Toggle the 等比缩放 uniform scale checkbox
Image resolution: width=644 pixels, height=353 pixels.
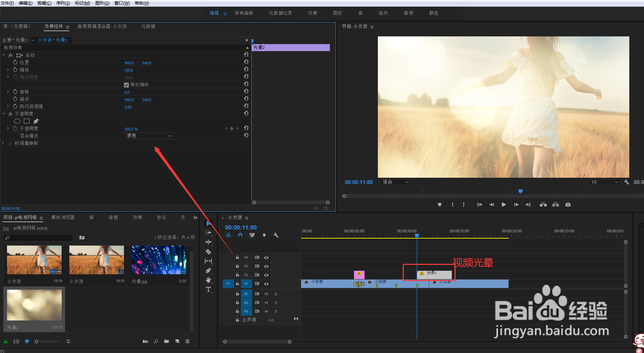[x=126, y=85]
